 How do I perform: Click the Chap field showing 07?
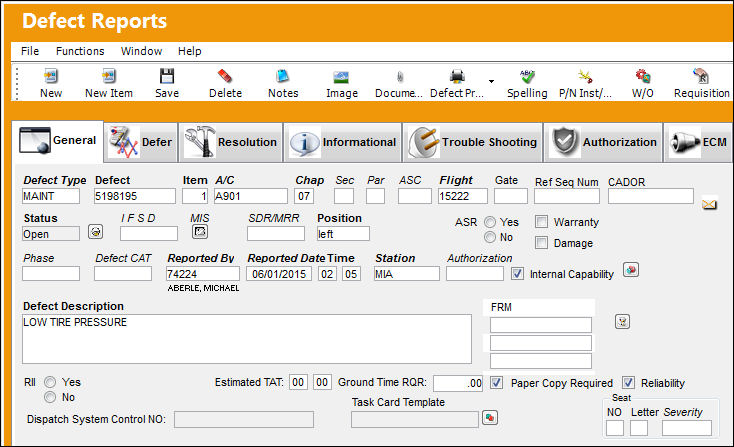(x=304, y=196)
